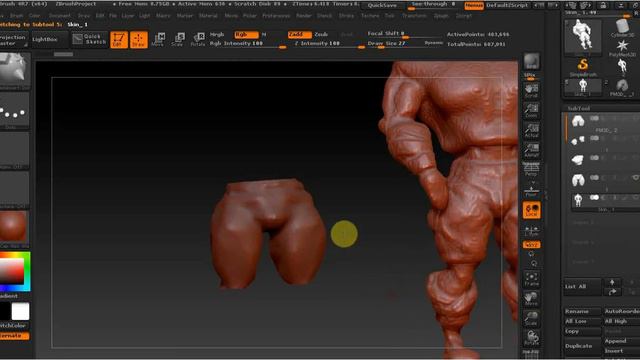Viewport: 640px width, 360px height.
Task: Select the Rotate transform icon in top shelf
Action: coord(198,40)
